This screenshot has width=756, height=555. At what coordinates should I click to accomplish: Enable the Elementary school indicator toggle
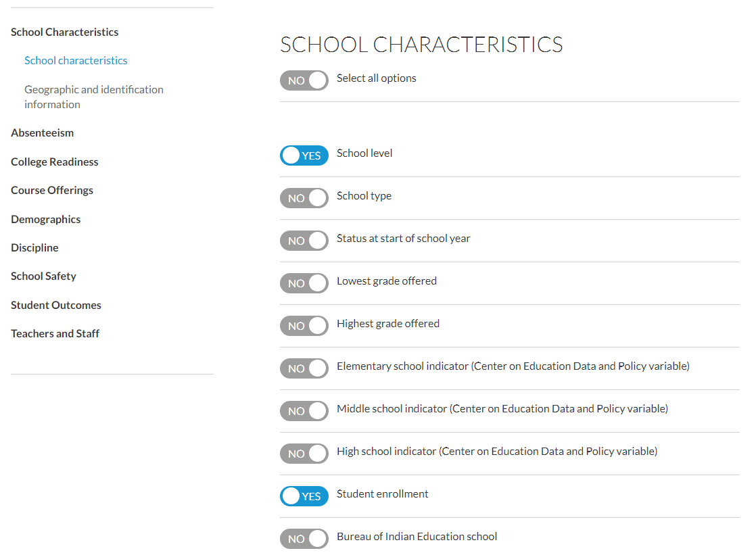click(304, 368)
